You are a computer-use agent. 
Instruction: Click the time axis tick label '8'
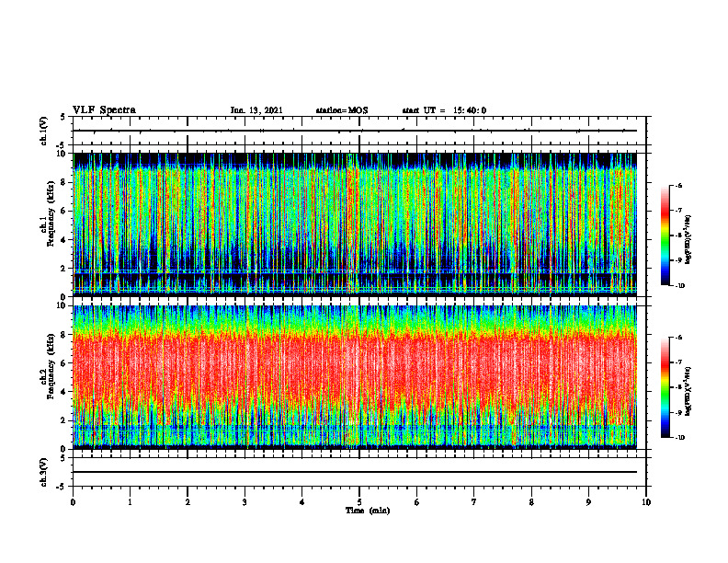(531, 502)
